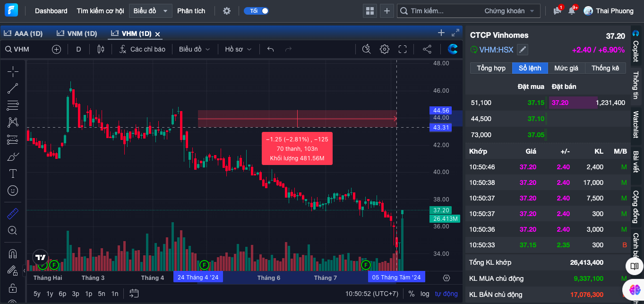This screenshot has height=304, width=644.
Task: Switch chart to fullscreen mode
Action: click(x=403, y=49)
